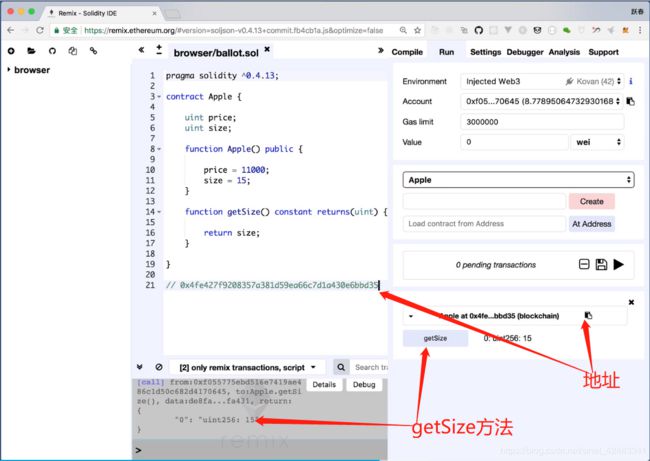
Task: Click the zoom magnifier icon in address bar
Action: click(x=403, y=30)
